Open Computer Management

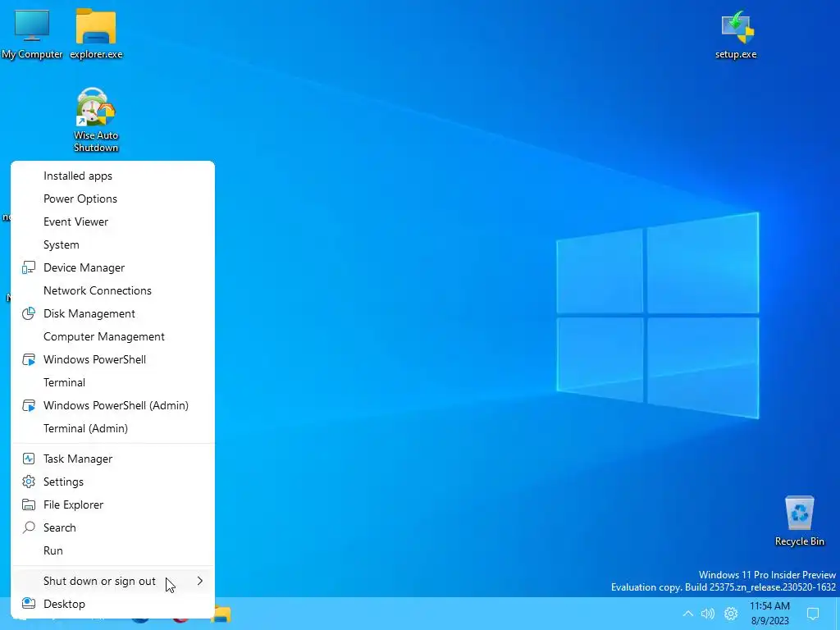point(112,336)
